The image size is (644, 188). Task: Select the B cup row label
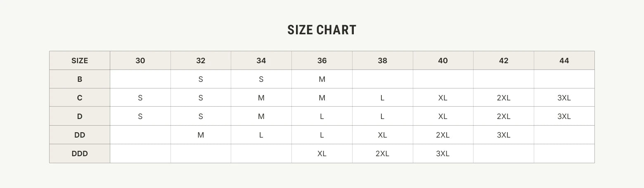tap(80, 79)
